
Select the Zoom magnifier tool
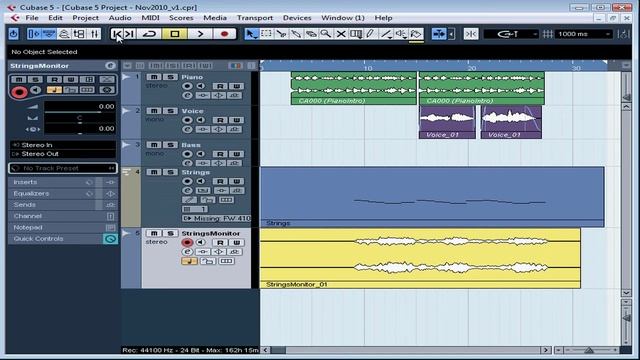click(x=326, y=34)
